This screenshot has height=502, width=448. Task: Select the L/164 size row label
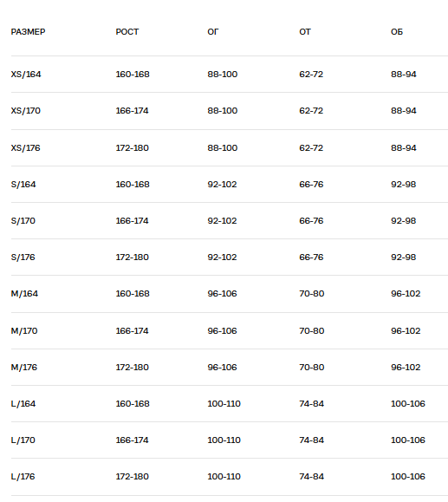tap(23, 404)
